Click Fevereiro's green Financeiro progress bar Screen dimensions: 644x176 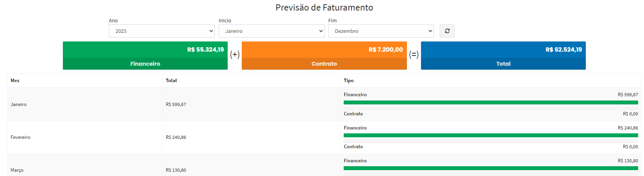[491, 135]
